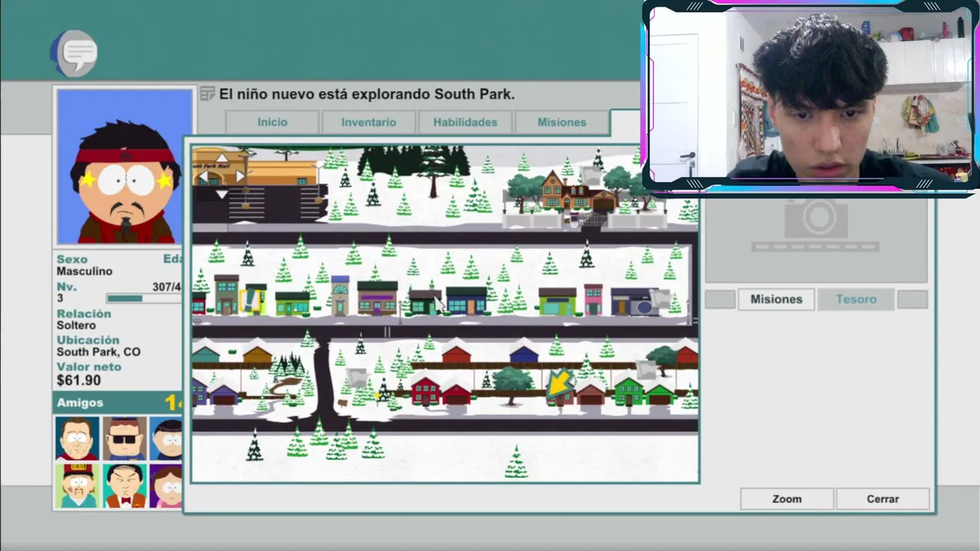Click the level experience progress bar

tap(144, 298)
